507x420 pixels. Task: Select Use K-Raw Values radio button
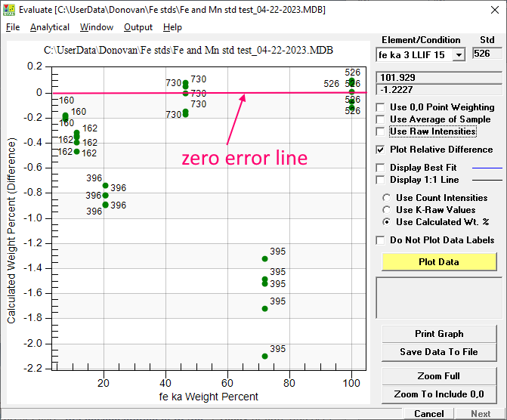pyautogui.click(x=387, y=210)
